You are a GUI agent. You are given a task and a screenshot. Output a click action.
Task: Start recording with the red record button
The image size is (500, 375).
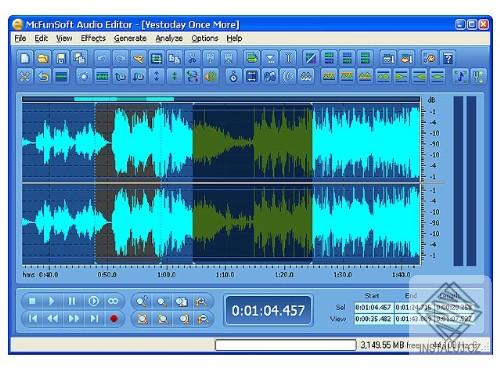click(x=114, y=319)
